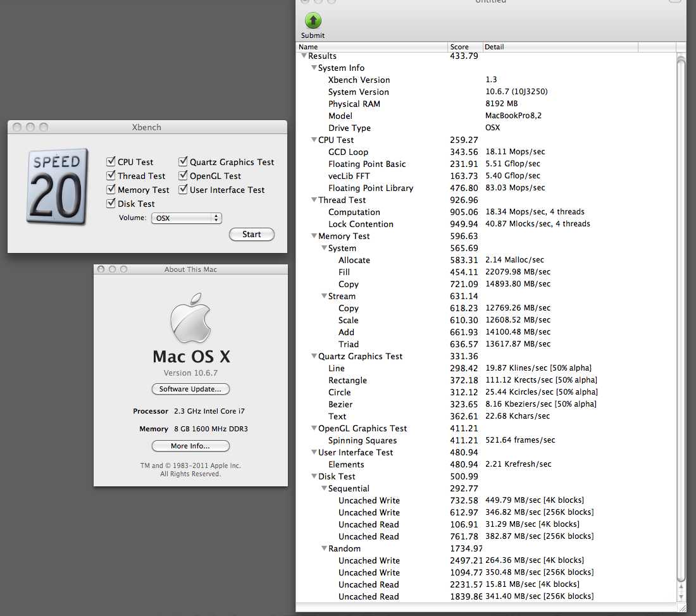Collapse the CPU Test section

click(x=314, y=140)
